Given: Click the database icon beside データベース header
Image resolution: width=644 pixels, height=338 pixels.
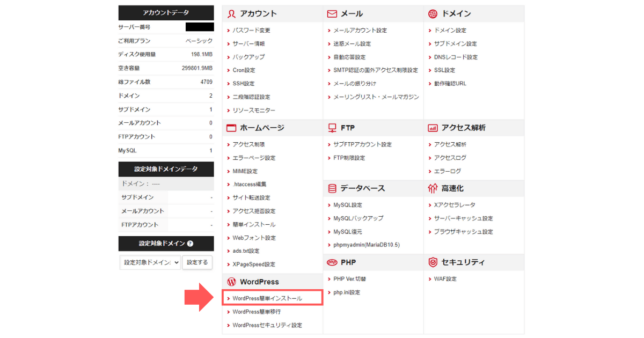Looking at the screenshot, I should [333, 188].
